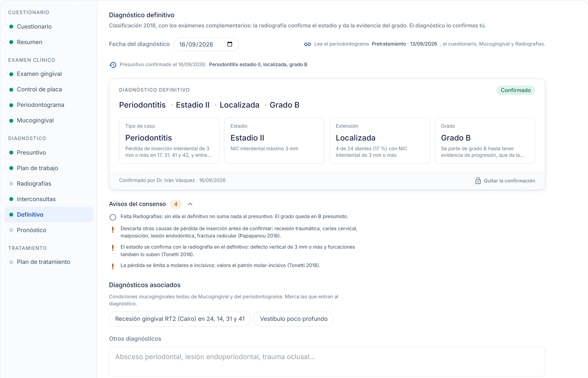Click the warning icon for 'El estadio se confirma'

[113, 248]
